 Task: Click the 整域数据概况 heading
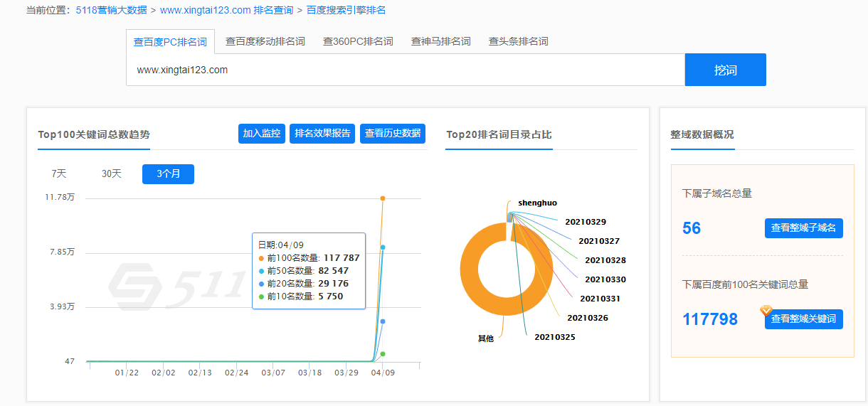coord(702,134)
